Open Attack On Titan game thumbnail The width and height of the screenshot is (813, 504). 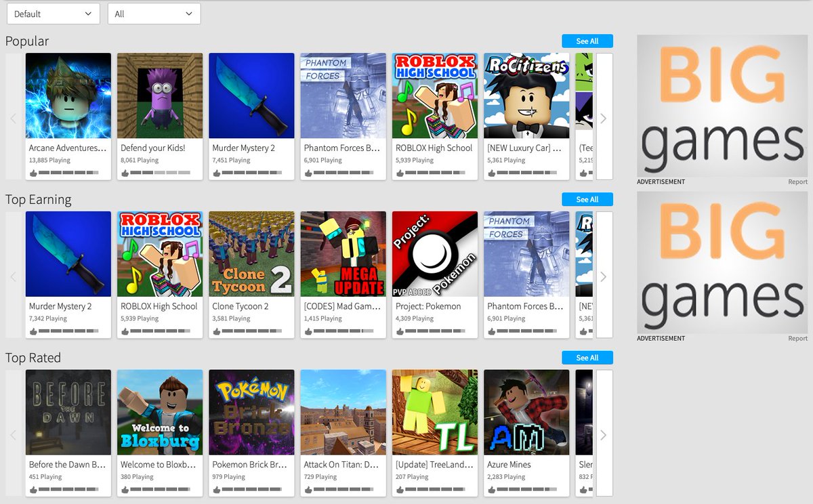click(343, 413)
